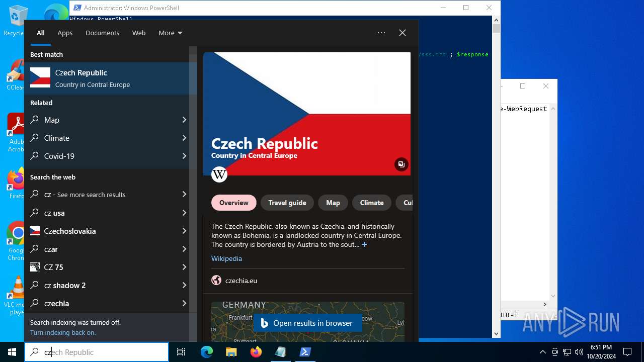Open Windows Start button
644x362 pixels.
(x=12, y=352)
